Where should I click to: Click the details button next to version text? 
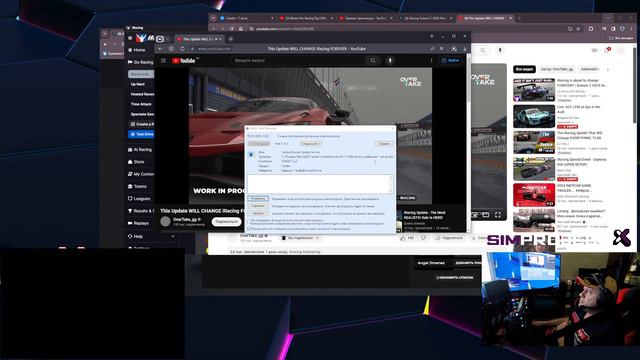coord(310,144)
